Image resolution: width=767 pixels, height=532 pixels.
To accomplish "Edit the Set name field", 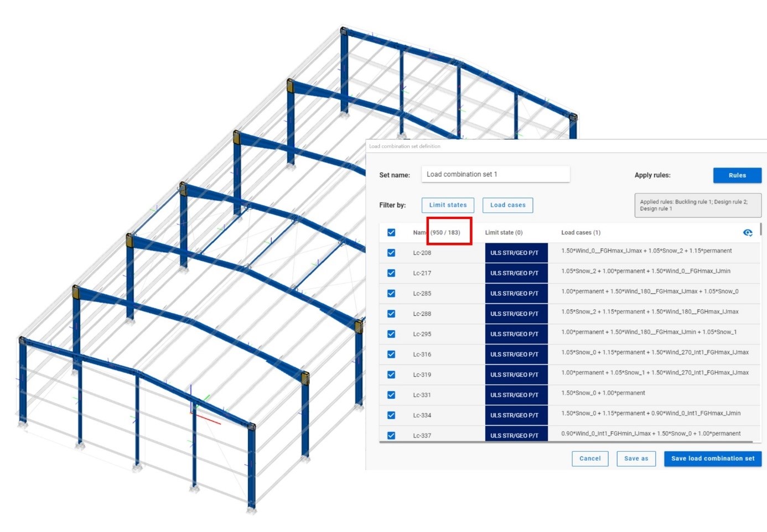I will 495,174.
